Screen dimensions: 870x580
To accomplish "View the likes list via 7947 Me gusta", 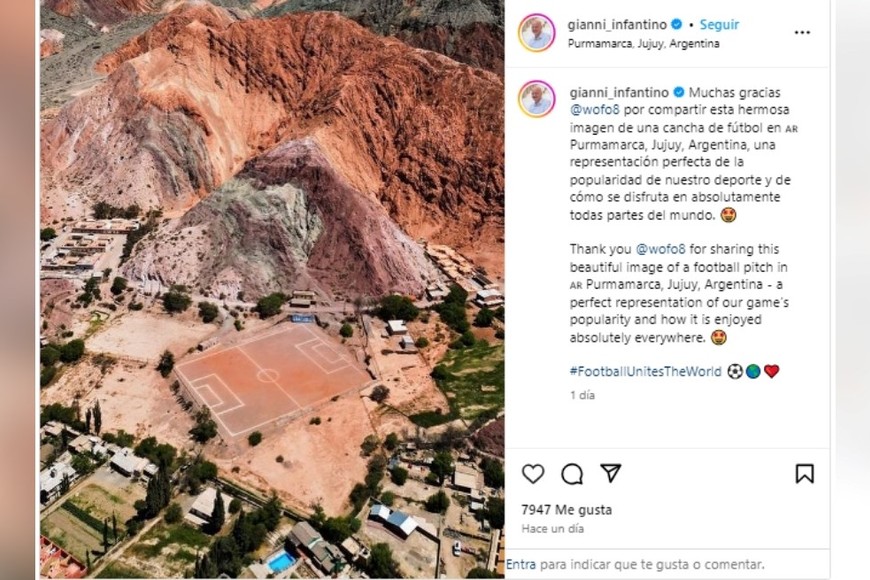I will coord(566,510).
